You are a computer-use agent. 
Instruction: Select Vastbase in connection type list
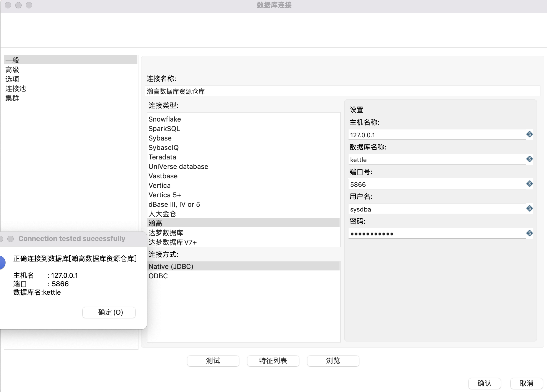click(x=163, y=176)
